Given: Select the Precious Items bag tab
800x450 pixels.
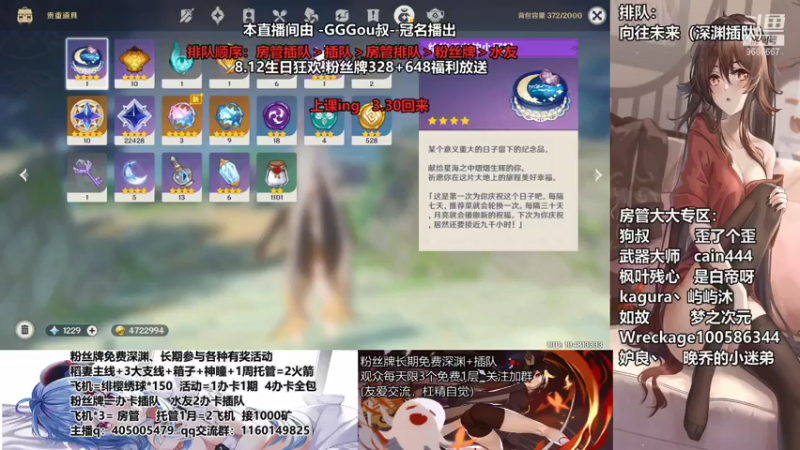Looking at the screenshot, I should coord(404,15).
